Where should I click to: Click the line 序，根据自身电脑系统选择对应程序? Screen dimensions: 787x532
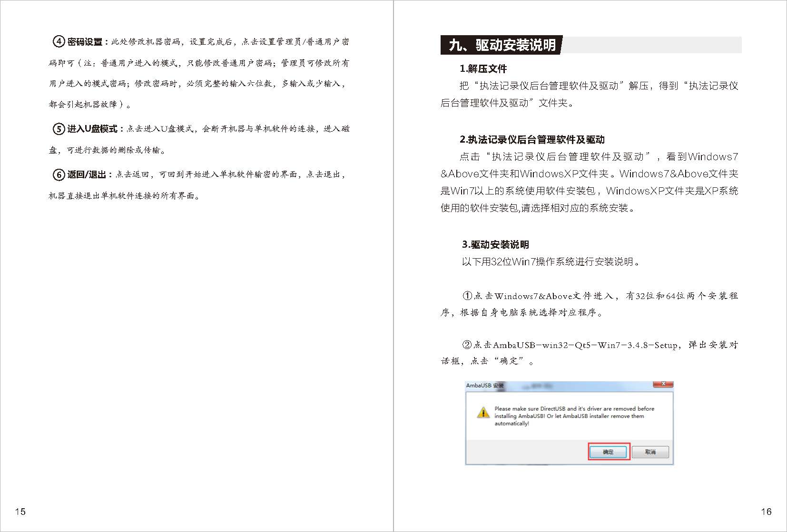click(x=522, y=312)
